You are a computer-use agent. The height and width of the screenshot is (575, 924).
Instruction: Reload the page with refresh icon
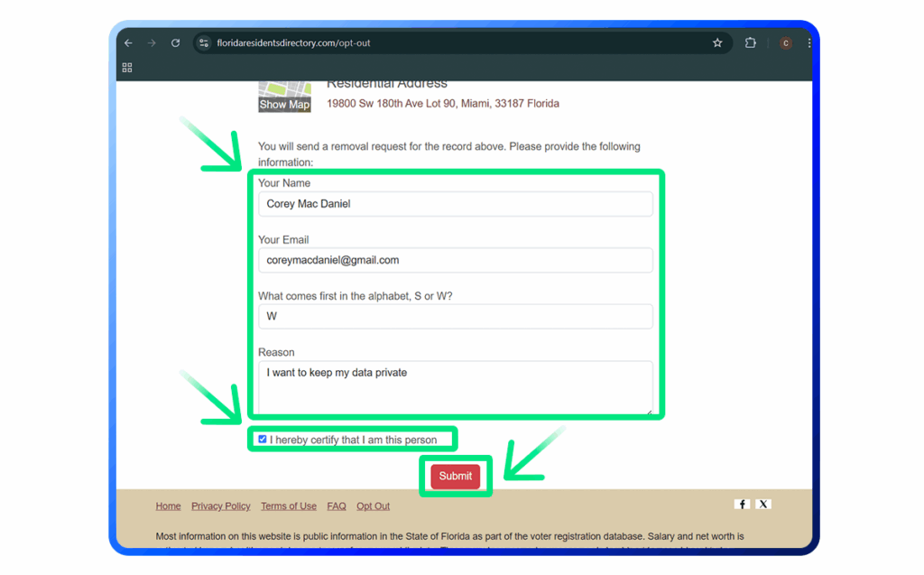pyautogui.click(x=175, y=43)
